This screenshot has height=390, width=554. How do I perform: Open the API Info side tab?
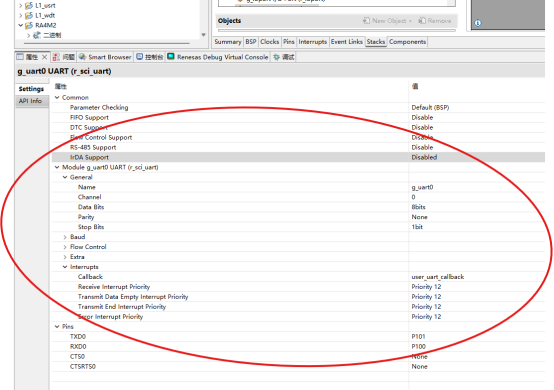click(x=30, y=101)
